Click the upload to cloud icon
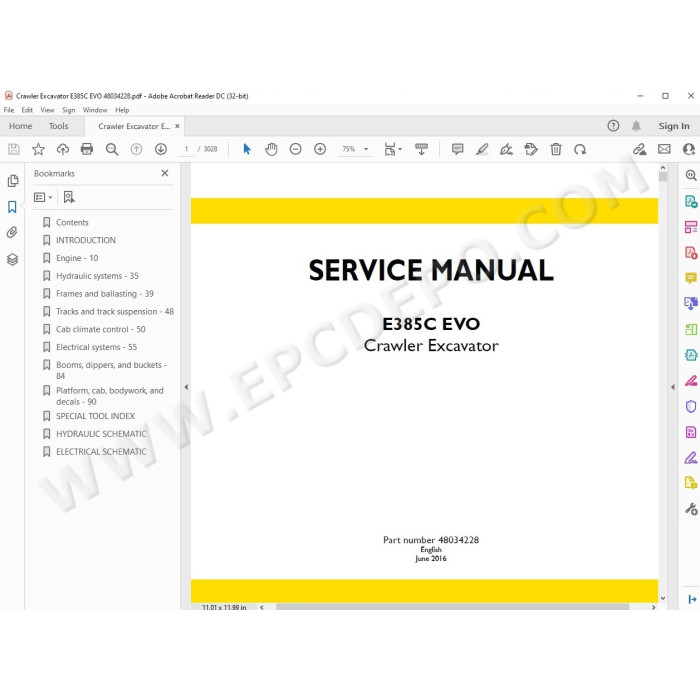 [x=62, y=149]
